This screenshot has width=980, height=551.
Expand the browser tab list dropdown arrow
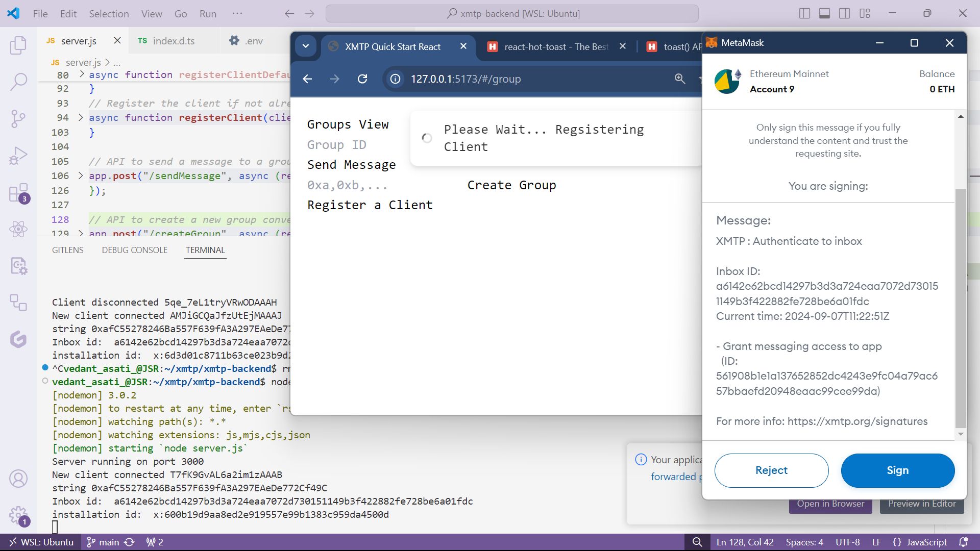pyautogui.click(x=306, y=46)
